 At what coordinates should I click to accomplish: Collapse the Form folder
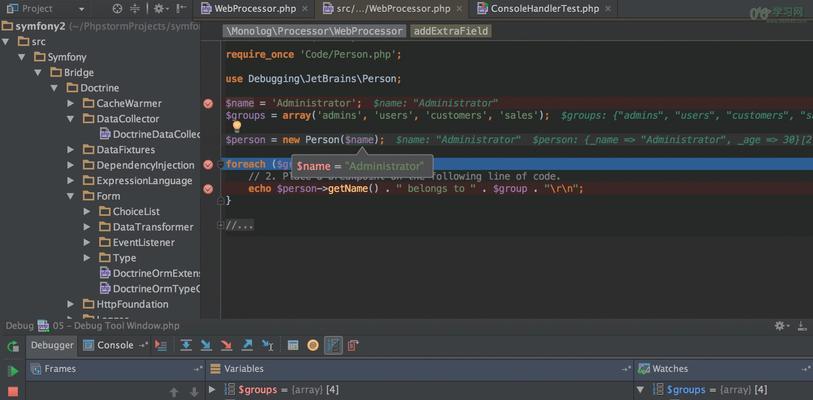point(71,196)
